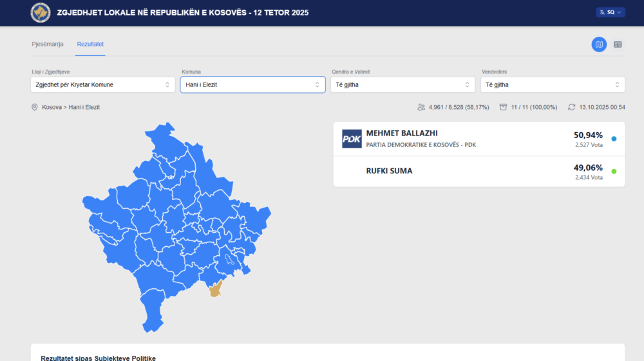Switch to table view
This screenshot has width=644, height=361.
click(618, 44)
